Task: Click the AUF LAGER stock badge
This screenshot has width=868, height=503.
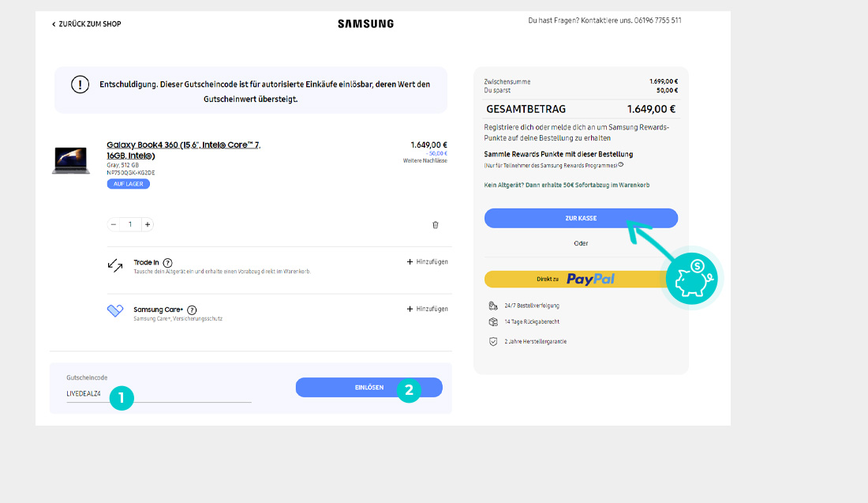Action: (x=129, y=184)
